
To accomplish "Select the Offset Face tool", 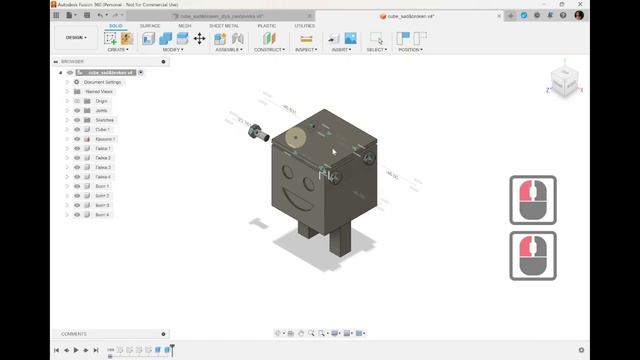I will [182, 38].
